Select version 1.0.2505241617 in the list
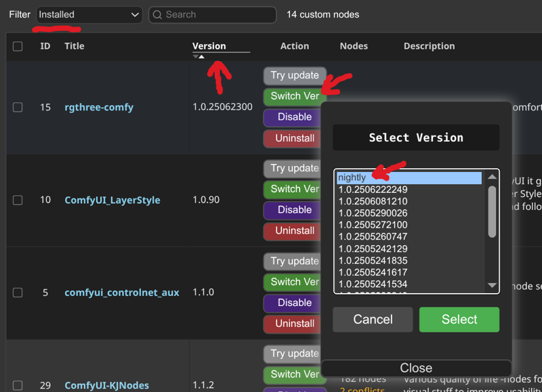Screen dimensions: 542x392 (x=409, y=272)
